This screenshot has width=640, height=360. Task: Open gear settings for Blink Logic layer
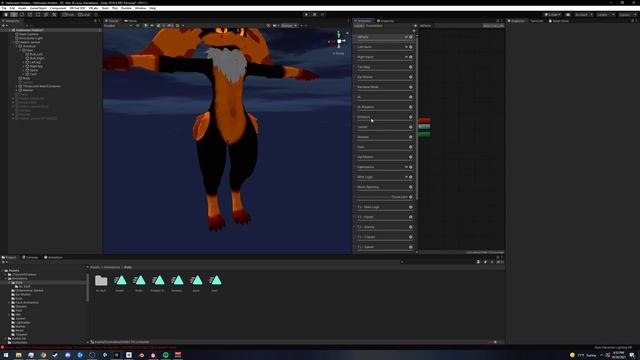(411, 177)
